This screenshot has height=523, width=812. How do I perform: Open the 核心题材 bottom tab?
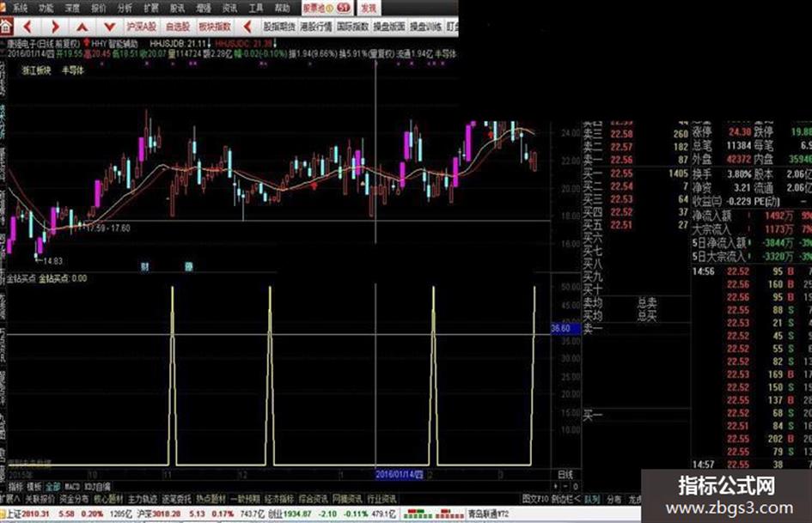[108, 499]
